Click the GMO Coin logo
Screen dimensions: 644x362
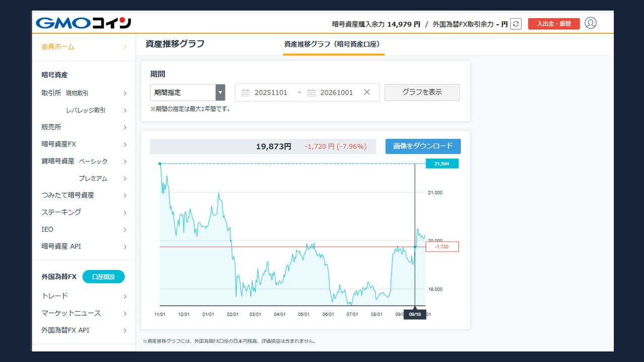(x=84, y=23)
